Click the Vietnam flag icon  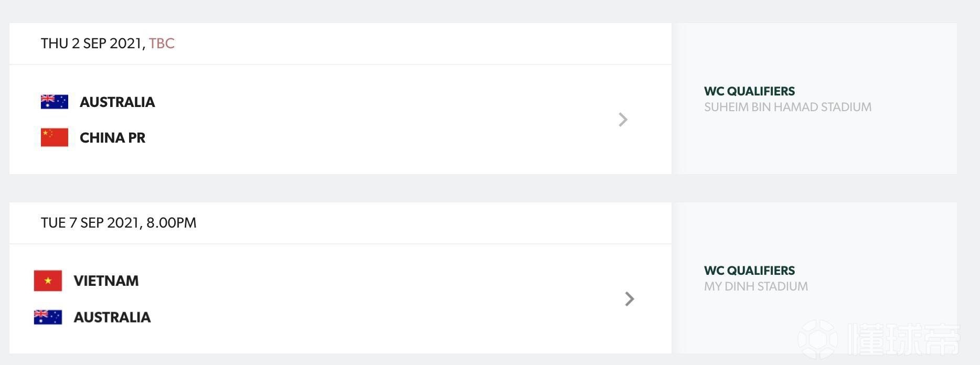(x=48, y=281)
